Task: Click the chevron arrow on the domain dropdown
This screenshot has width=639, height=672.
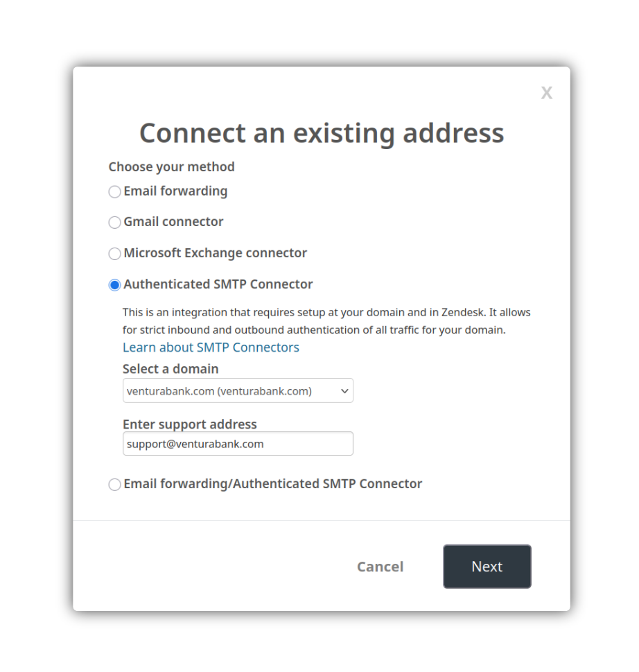Action: [x=344, y=391]
